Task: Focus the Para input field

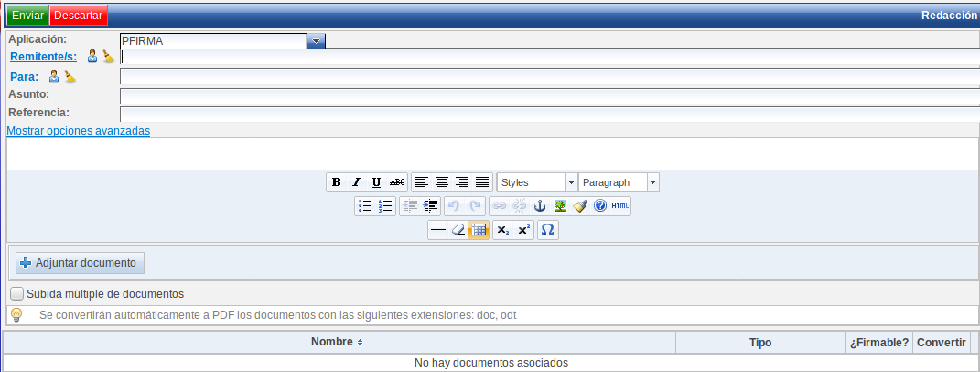Action: click(550, 77)
